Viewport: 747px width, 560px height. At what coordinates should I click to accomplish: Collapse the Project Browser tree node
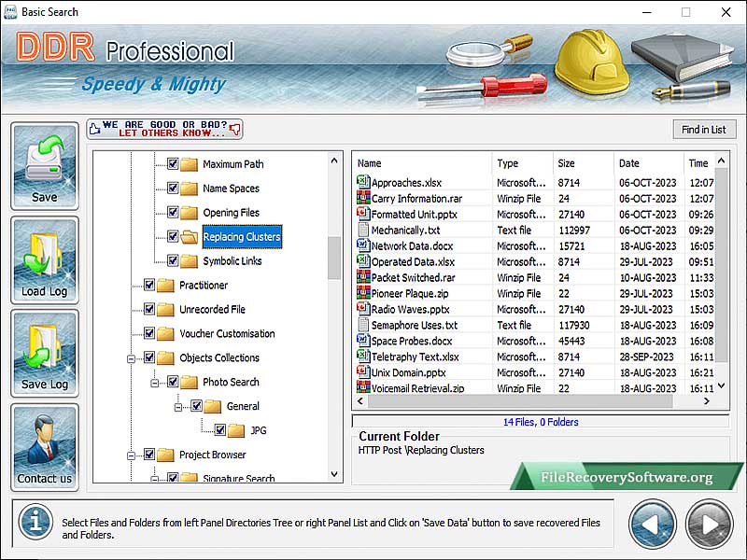coord(132,455)
